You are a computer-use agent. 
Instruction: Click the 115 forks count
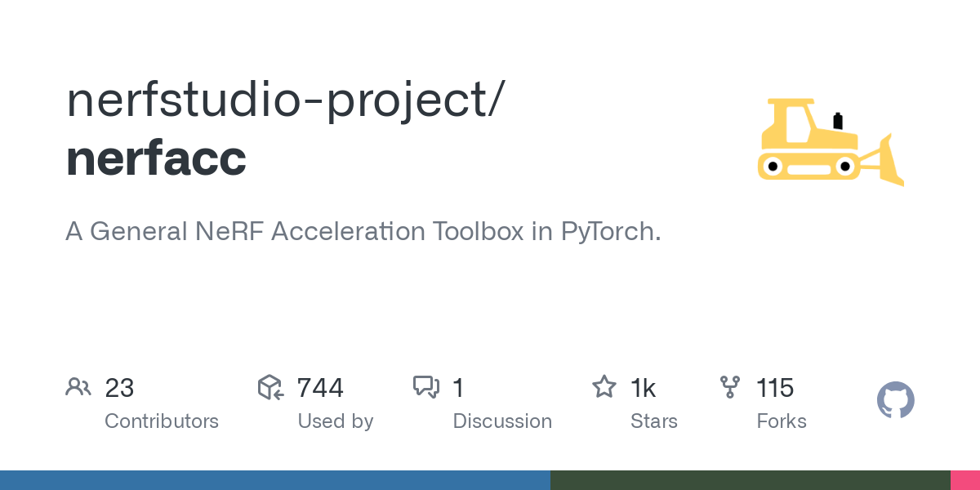coord(775,388)
